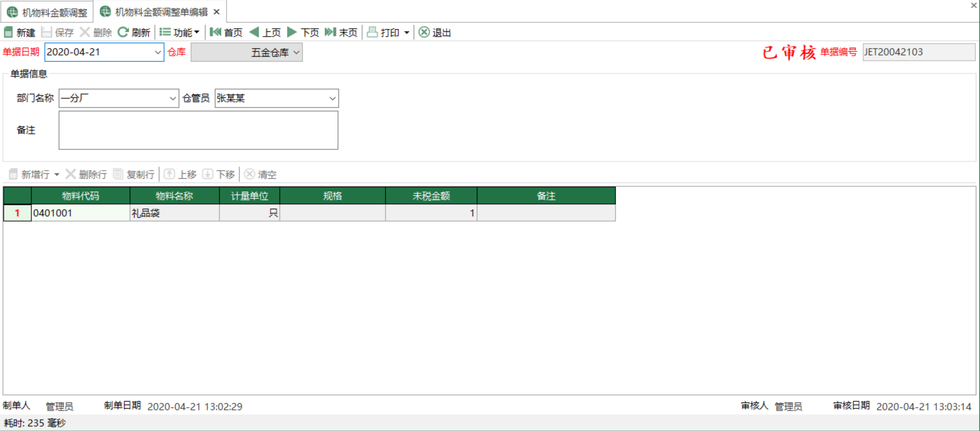
Task: Expand the 部门名称 combo box
Action: coord(172,98)
